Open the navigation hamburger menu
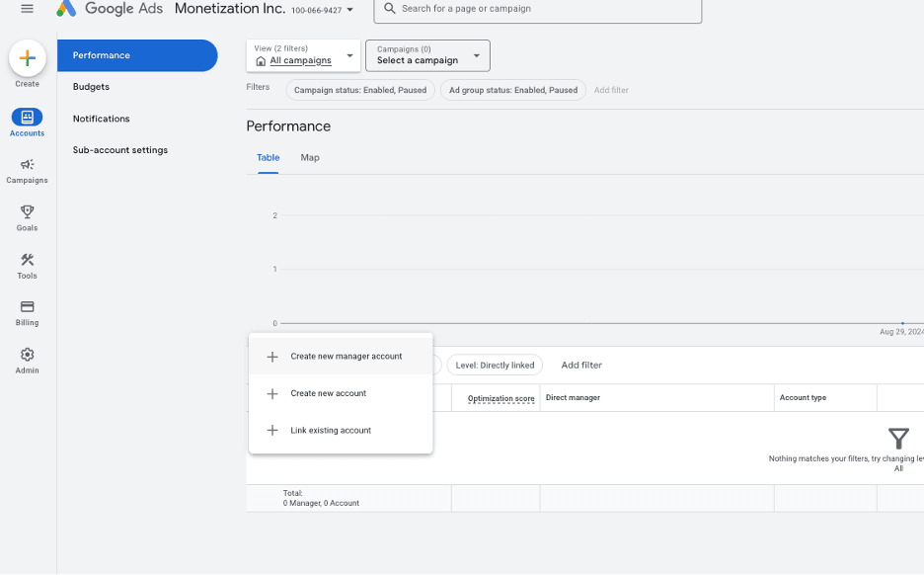This screenshot has height=575, width=924. pyautogui.click(x=27, y=9)
